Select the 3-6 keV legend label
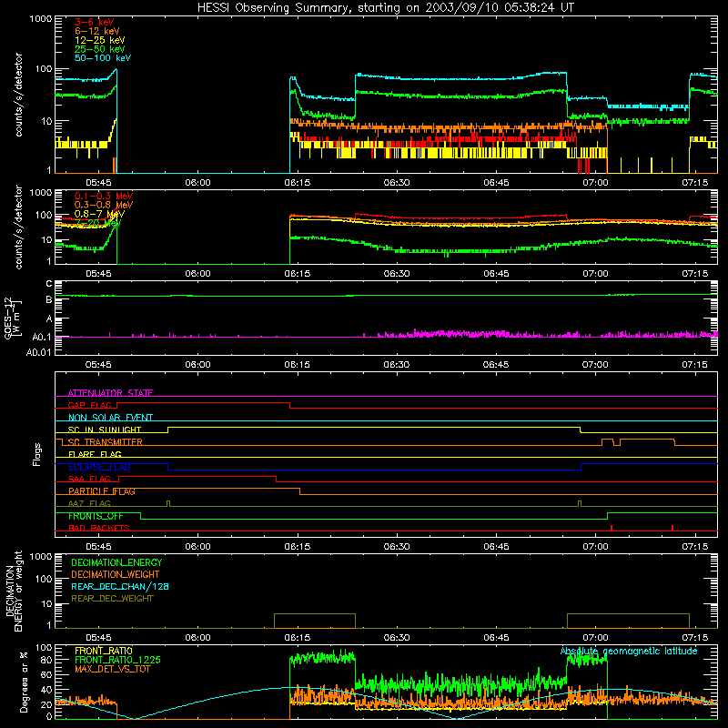 94,22
